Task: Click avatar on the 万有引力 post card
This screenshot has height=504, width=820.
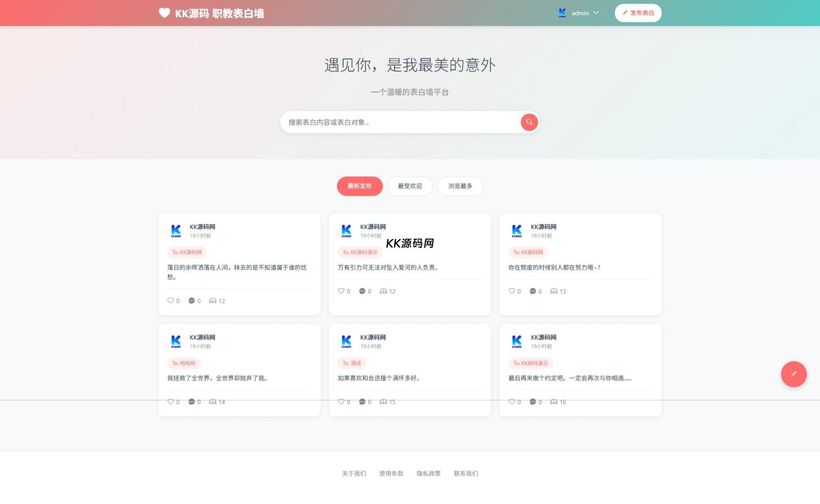Action: click(x=346, y=231)
